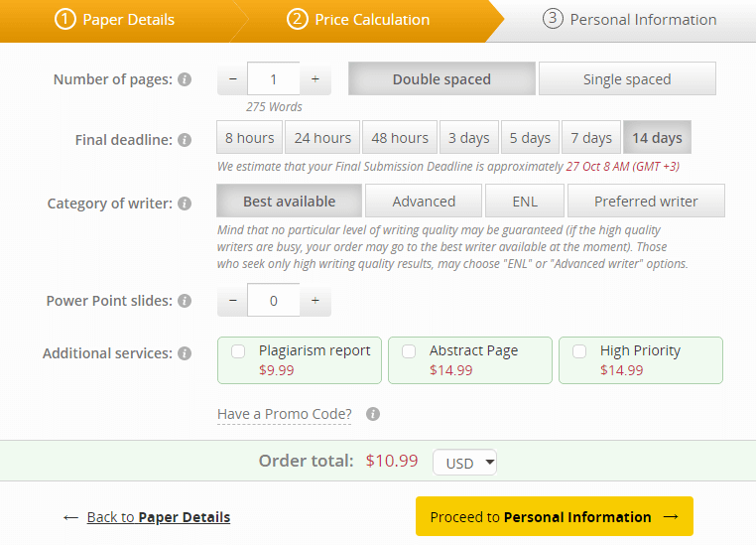Decrease number of pages with minus button
Viewport: 756px width, 545px height.
pos(232,78)
